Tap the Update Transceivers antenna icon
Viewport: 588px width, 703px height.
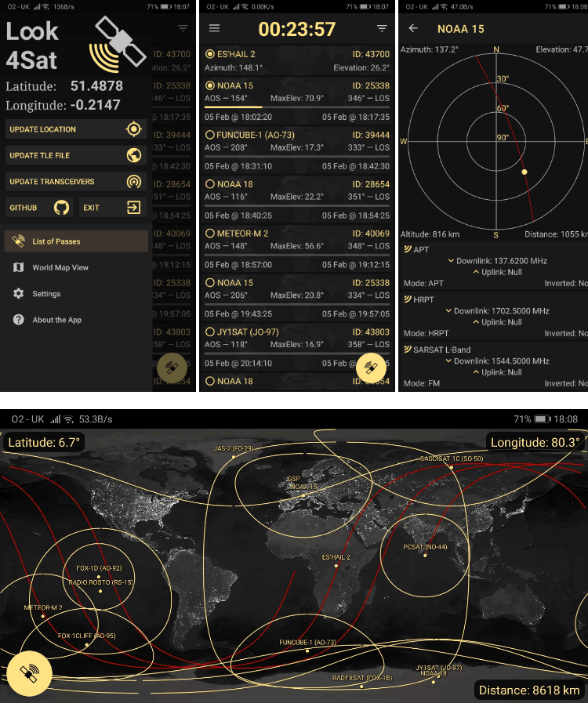(133, 182)
